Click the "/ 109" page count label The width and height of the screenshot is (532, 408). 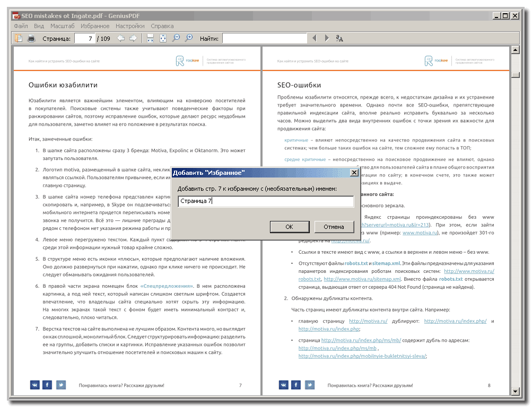[103, 39]
